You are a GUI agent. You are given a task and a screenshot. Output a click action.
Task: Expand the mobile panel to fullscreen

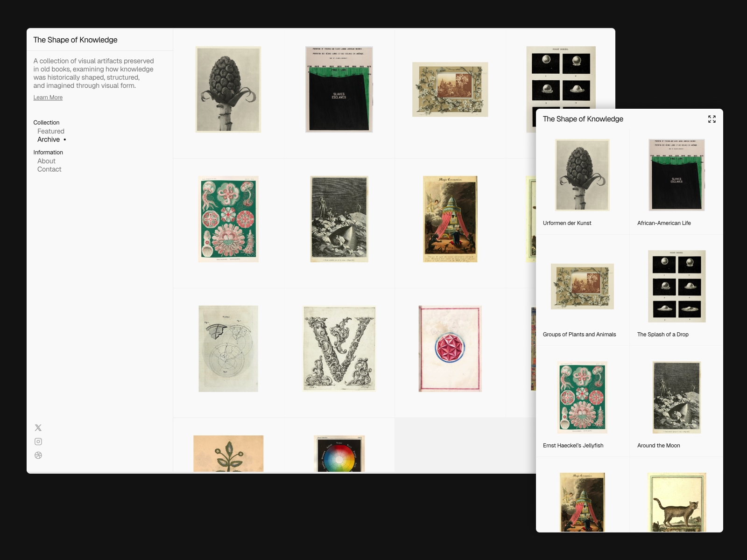click(x=712, y=119)
